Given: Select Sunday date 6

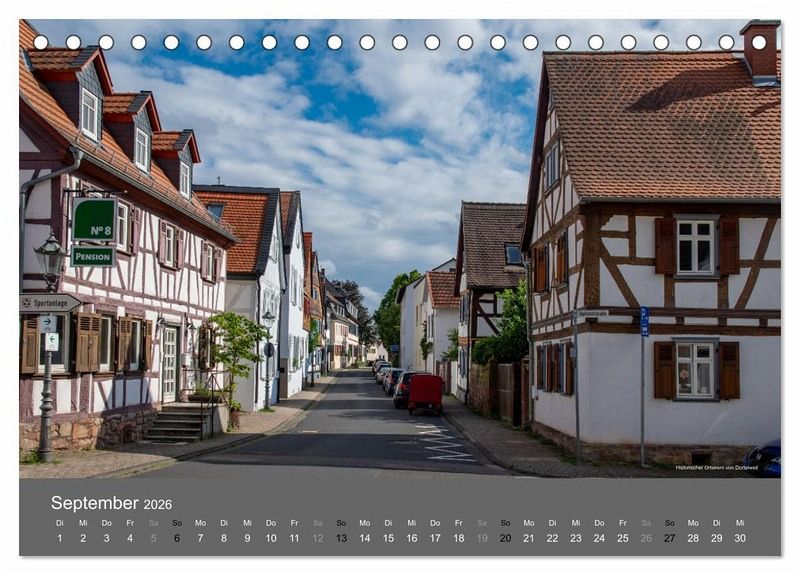Looking at the screenshot, I should [177, 538].
